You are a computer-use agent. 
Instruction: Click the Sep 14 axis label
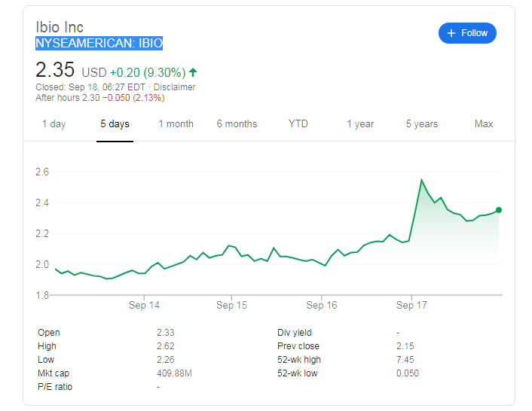pos(144,306)
